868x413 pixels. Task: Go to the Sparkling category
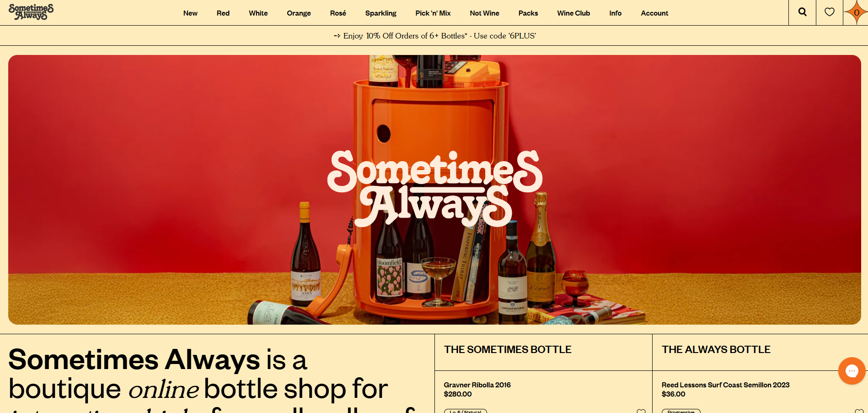[x=381, y=13]
